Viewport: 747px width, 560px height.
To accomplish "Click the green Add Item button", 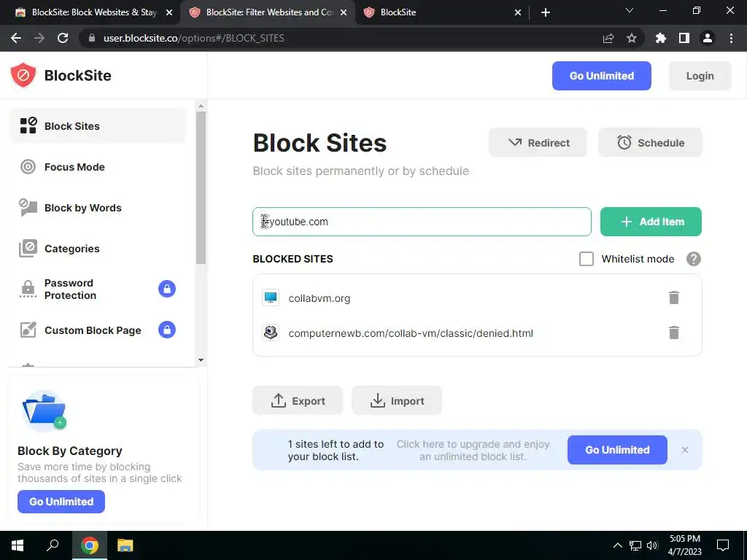I will [x=651, y=222].
